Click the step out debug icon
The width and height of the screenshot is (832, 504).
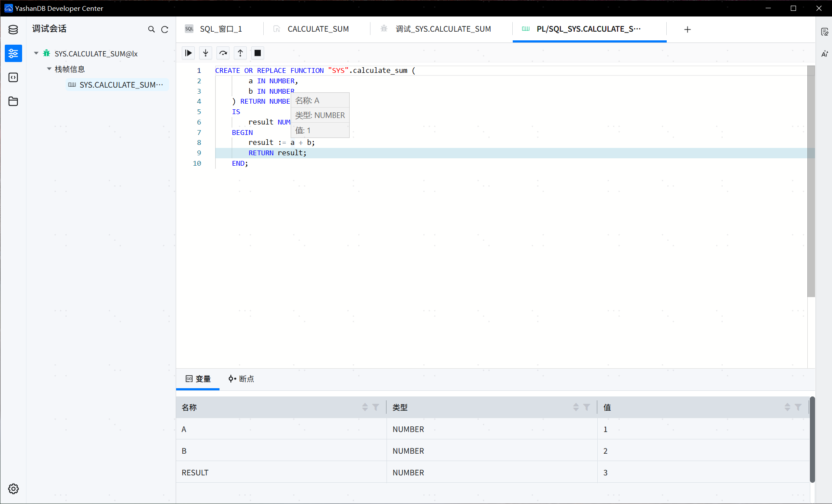[x=240, y=53]
